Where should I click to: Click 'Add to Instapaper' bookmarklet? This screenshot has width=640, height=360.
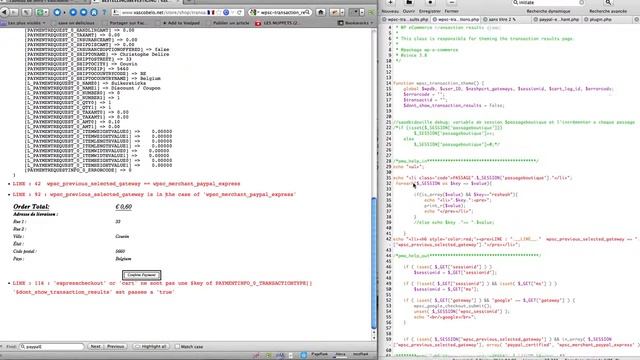179,23
